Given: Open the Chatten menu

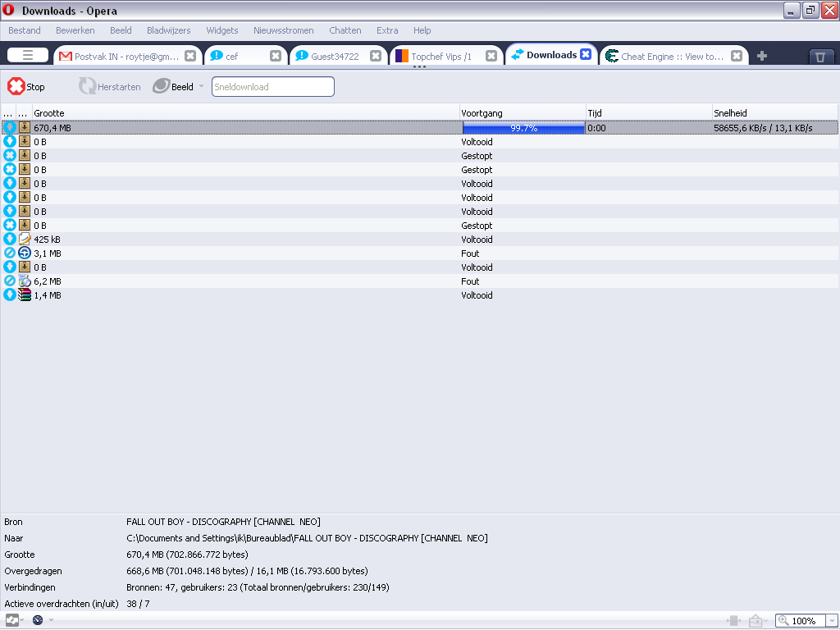Looking at the screenshot, I should click(345, 30).
